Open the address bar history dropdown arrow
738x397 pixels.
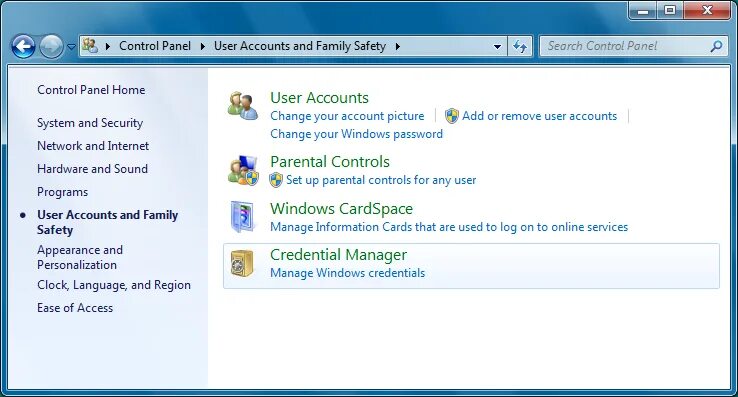tap(497, 47)
